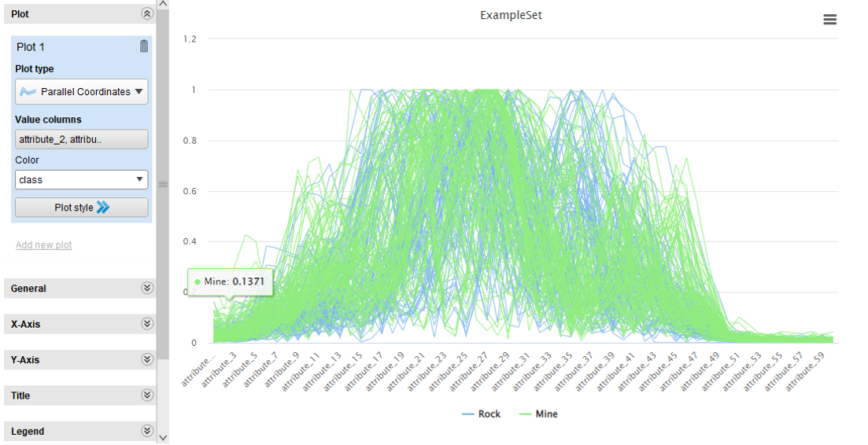Click the ExampleSet chart title
The image size is (868, 445).
coord(511,15)
